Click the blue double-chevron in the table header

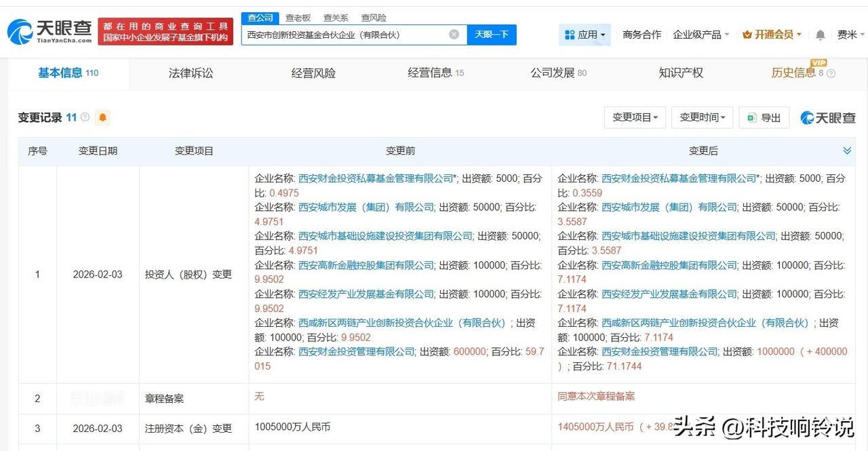click(x=847, y=151)
